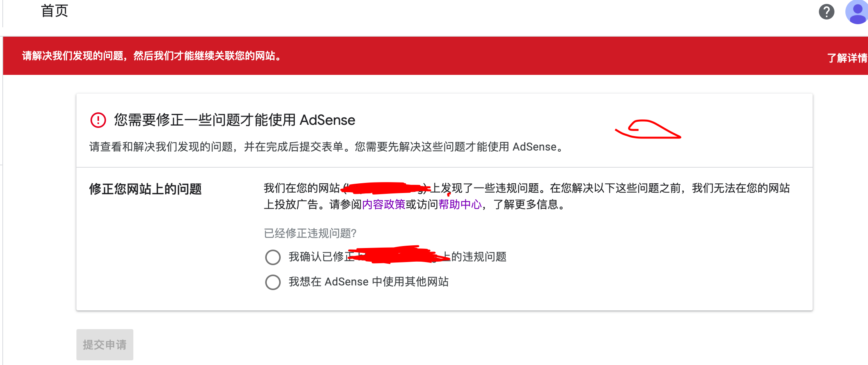Click the 修正您网站上的问题 section heading

click(145, 189)
